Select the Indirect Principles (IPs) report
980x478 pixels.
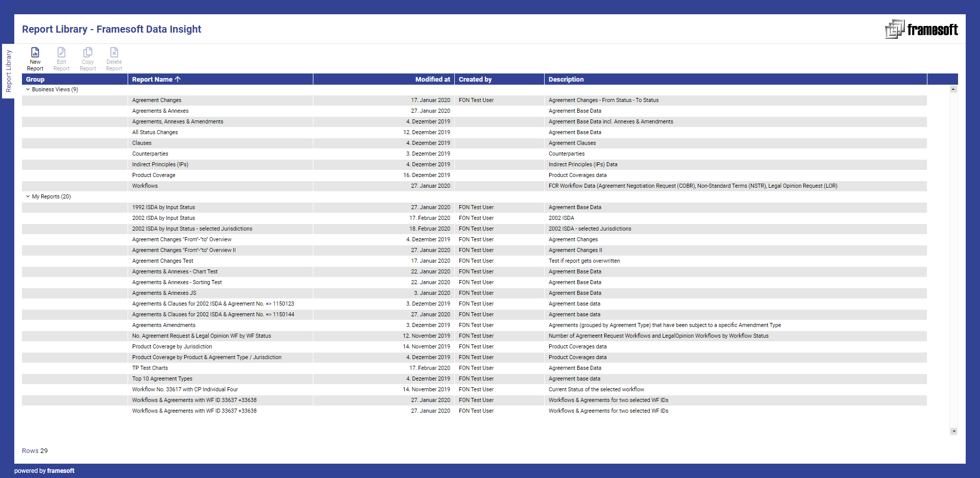click(x=160, y=164)
